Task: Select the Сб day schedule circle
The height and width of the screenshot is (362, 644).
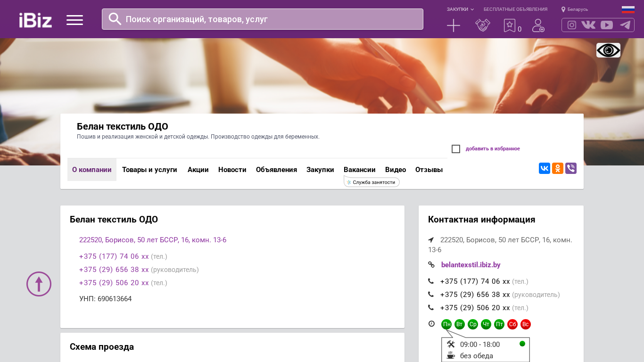Action: click(512, 324)
